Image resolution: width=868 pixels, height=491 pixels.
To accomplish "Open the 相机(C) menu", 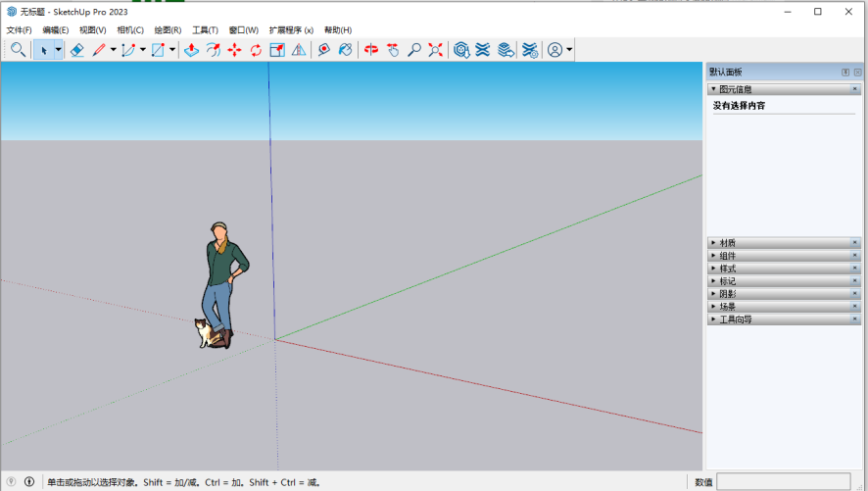I will [130, 30].
